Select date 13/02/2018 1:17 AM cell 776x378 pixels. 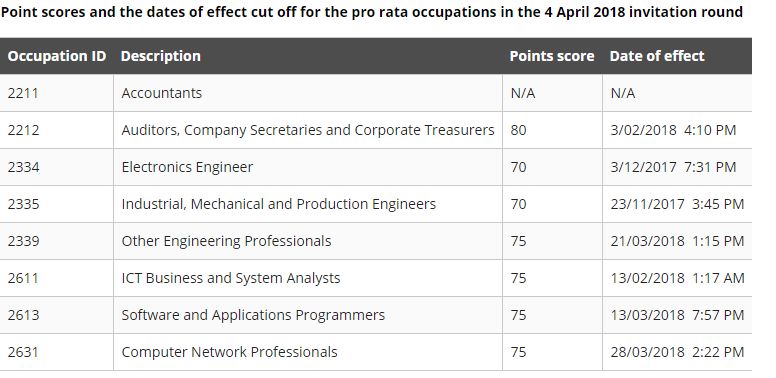(677, 278)
